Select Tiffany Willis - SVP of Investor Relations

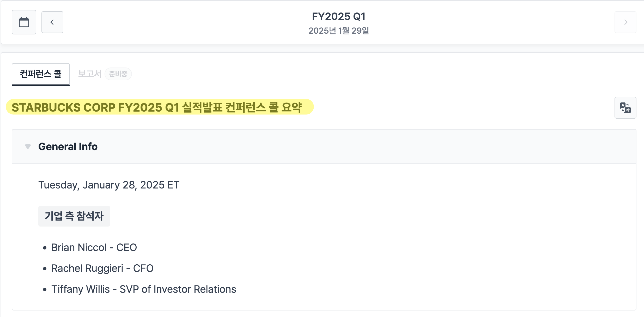(144, 289)
